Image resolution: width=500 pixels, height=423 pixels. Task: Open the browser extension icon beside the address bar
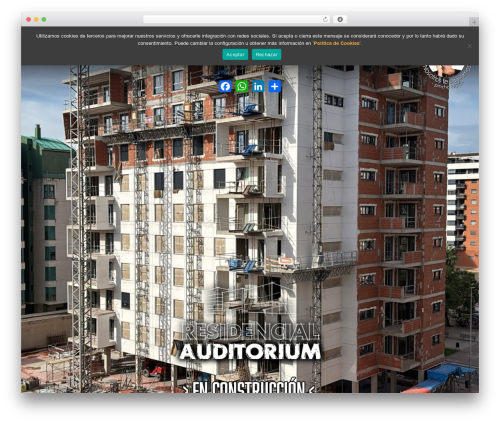coord(340,19)
